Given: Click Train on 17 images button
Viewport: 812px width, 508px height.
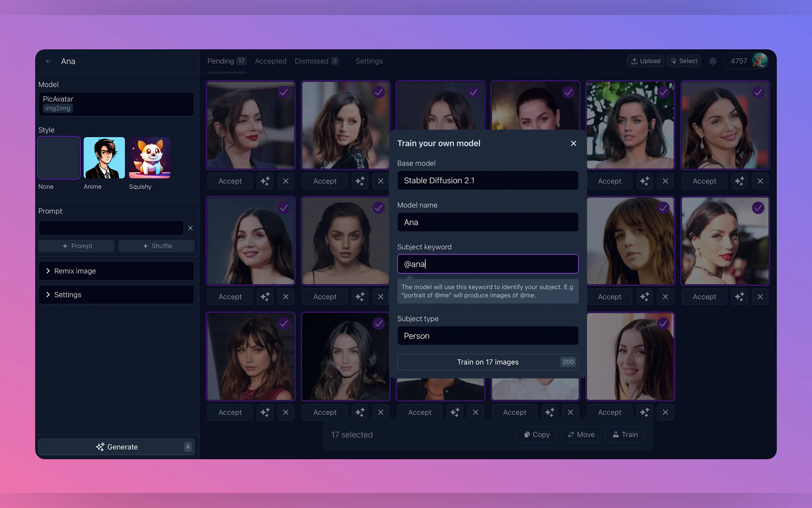Looking at the screenshot, I should click(x=488, y=362).
